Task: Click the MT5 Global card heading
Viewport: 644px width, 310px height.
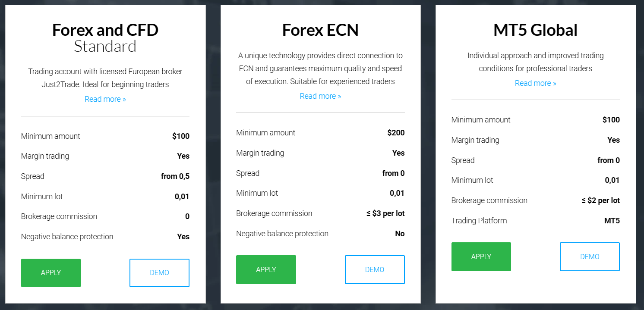Action: (535, 30)
